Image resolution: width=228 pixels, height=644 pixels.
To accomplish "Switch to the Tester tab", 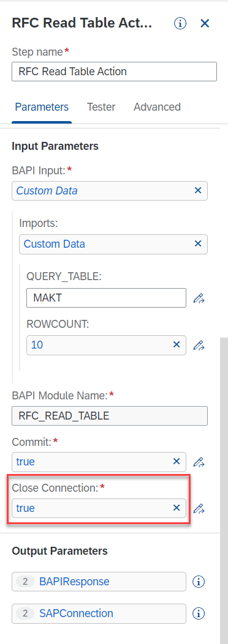I will (x=101, y=107).
